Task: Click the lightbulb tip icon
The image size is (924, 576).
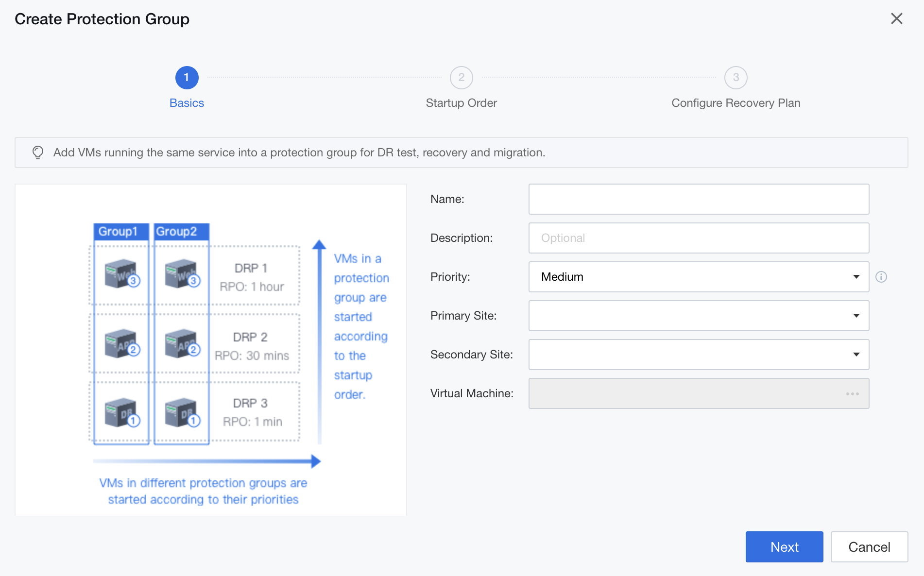Action: (x=38, y=152)
